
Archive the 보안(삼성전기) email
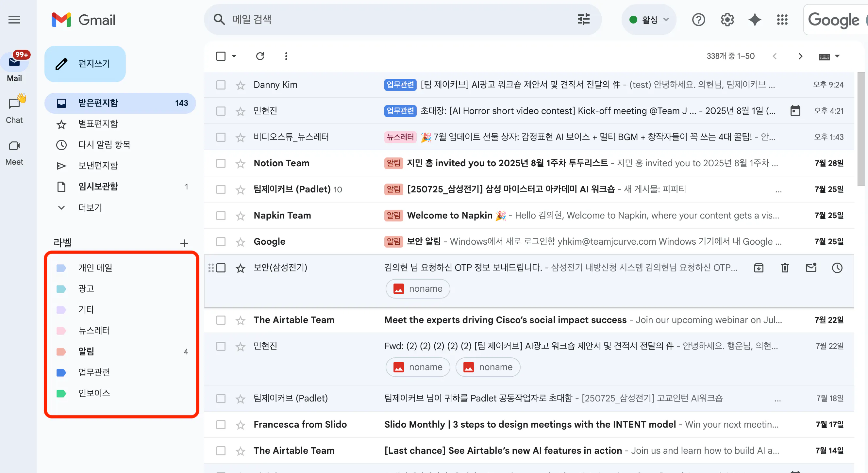[759, 268]
